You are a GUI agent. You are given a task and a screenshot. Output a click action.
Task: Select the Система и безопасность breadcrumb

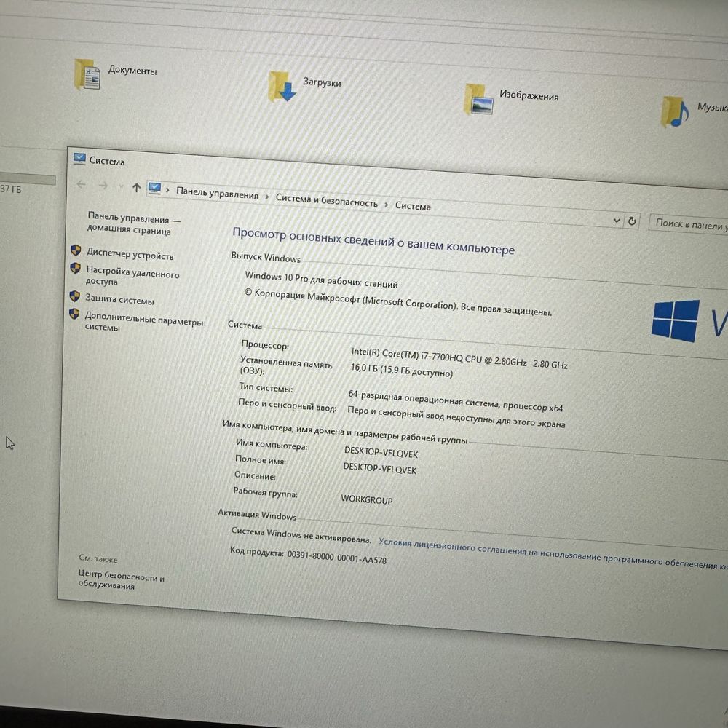(326, 201)
